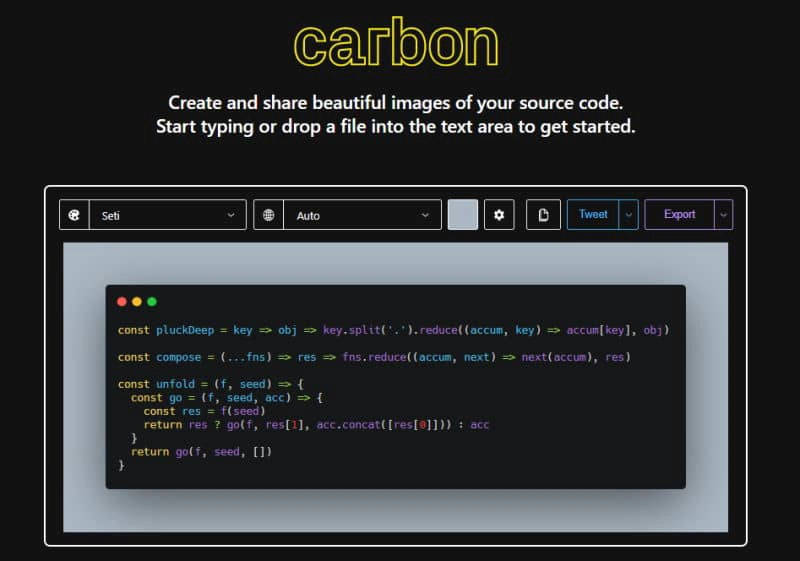Click the 'const pluckDeep' code line

click(x=393, y=330)
